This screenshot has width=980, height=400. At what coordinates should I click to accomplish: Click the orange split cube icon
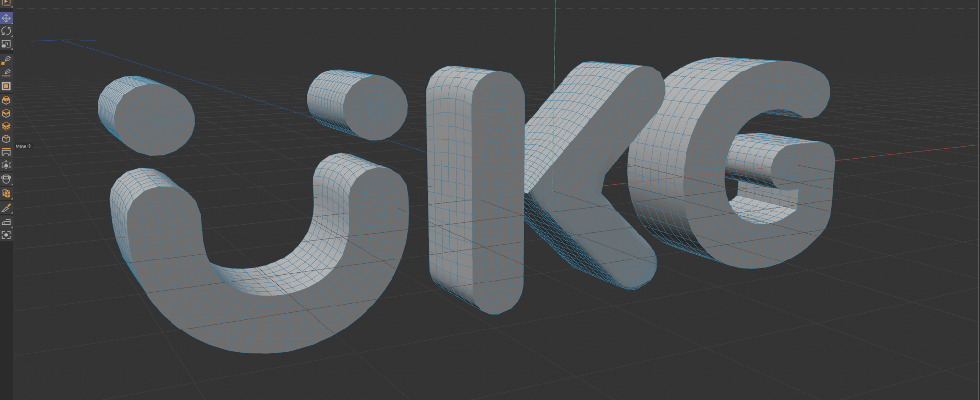(x=6, y=193)
